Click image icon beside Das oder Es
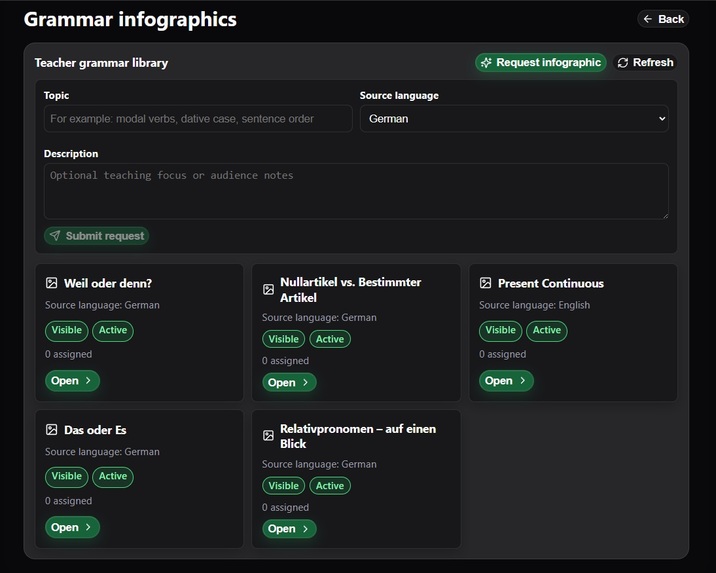716x573 pixels. (52, 430)
